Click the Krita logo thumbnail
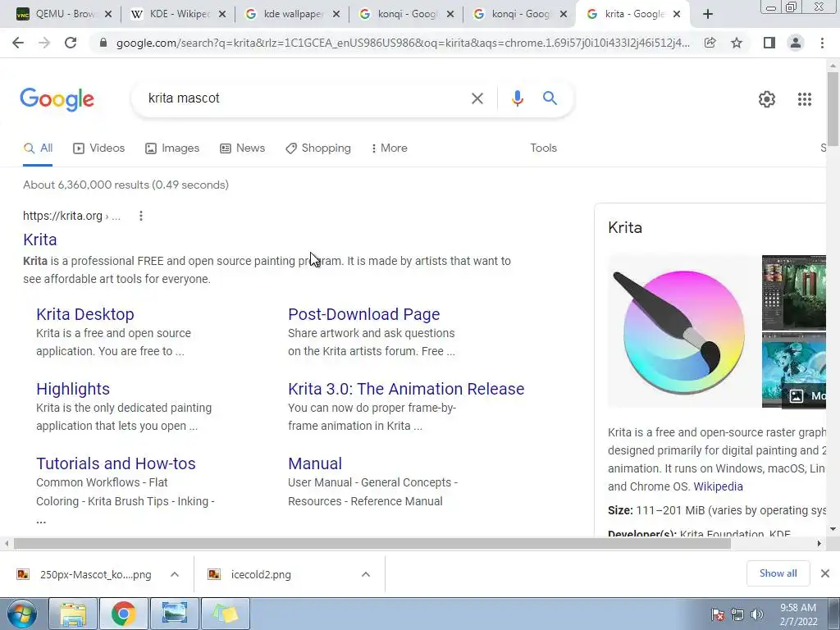Image resolution: width=840 pixels, height=630 pixels. [x=683, y=331]
